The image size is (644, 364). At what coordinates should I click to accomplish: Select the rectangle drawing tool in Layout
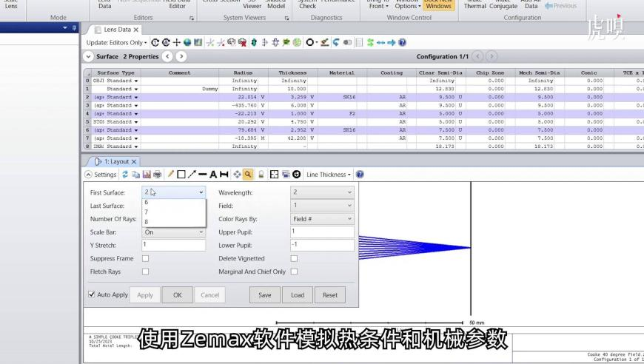(181, 175)
